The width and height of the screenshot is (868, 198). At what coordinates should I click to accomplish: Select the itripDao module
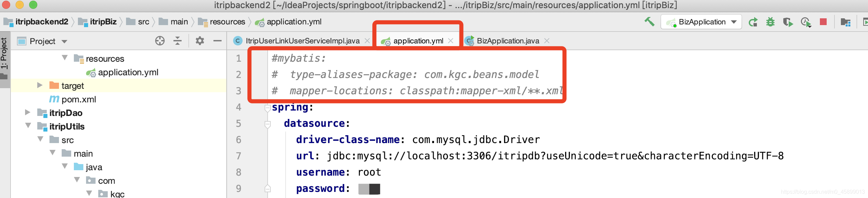[x=66, y=113]
